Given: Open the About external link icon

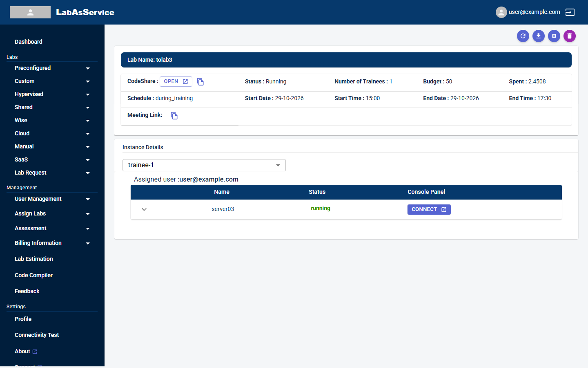Looking at the screenshot, I should [35, 352].
